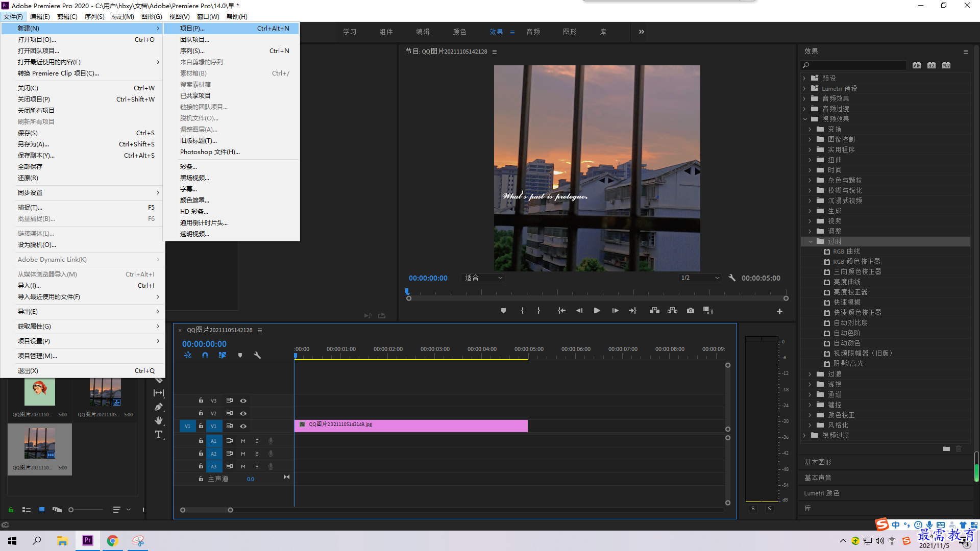
Task: Step back one frame in Program monitor
Action: (579, 311)
